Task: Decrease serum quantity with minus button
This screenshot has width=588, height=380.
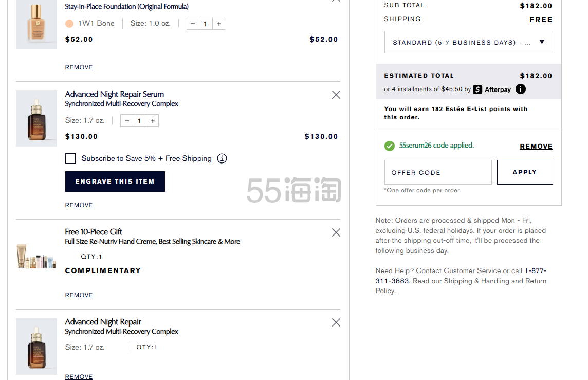Action: click(127, 121)
